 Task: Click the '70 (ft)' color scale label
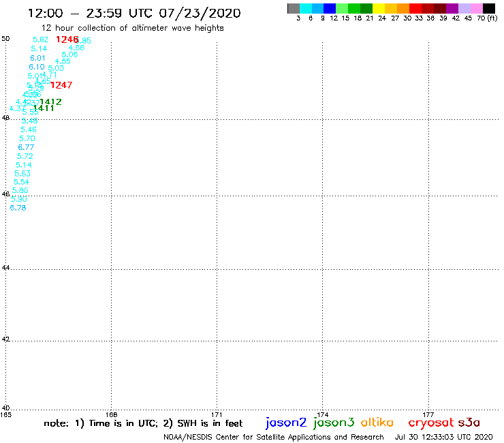(487, 18)
